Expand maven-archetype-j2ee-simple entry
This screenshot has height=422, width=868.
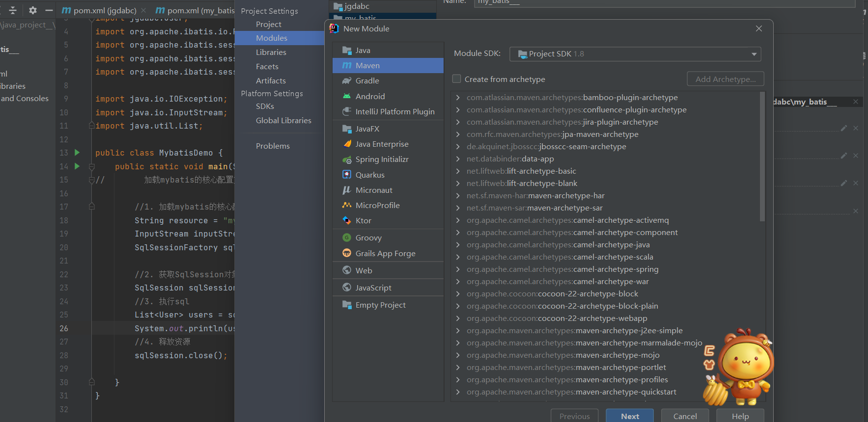tap(458, 331)
